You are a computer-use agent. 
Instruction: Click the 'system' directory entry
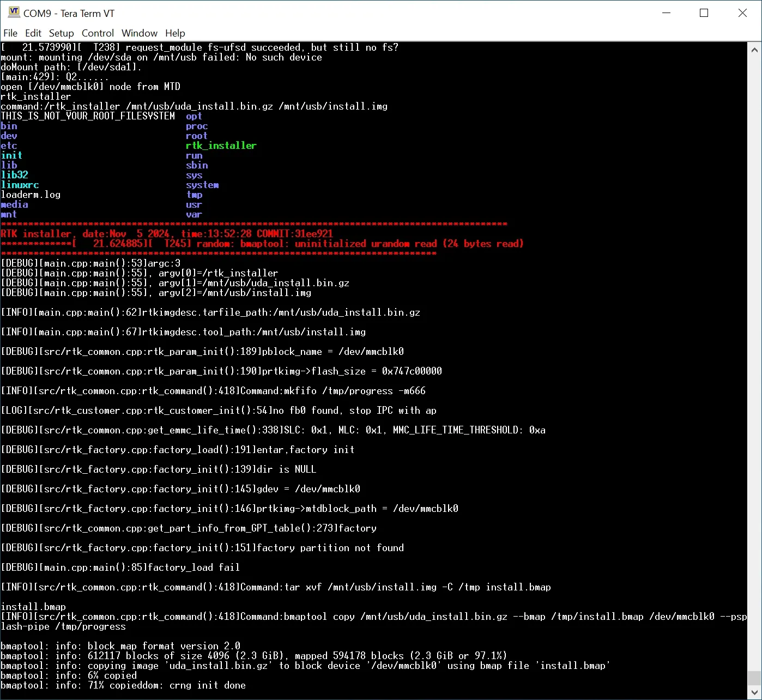tap(202, 185)
